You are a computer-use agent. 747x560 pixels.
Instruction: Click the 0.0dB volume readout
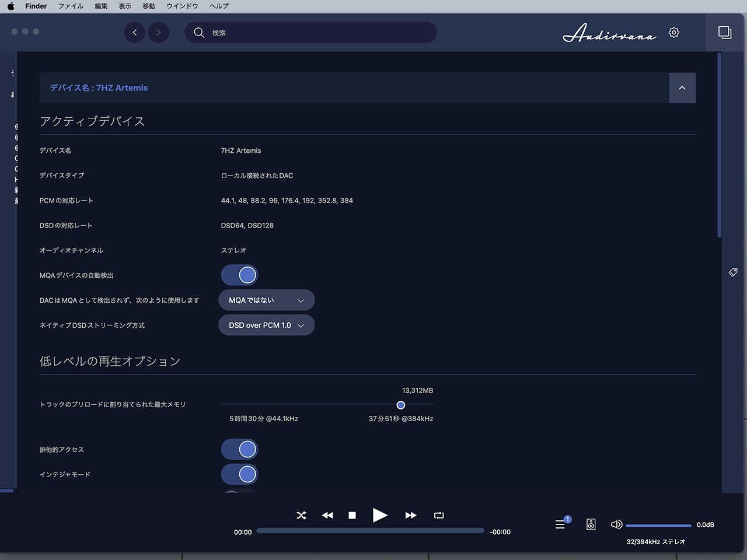click(706, 525)
